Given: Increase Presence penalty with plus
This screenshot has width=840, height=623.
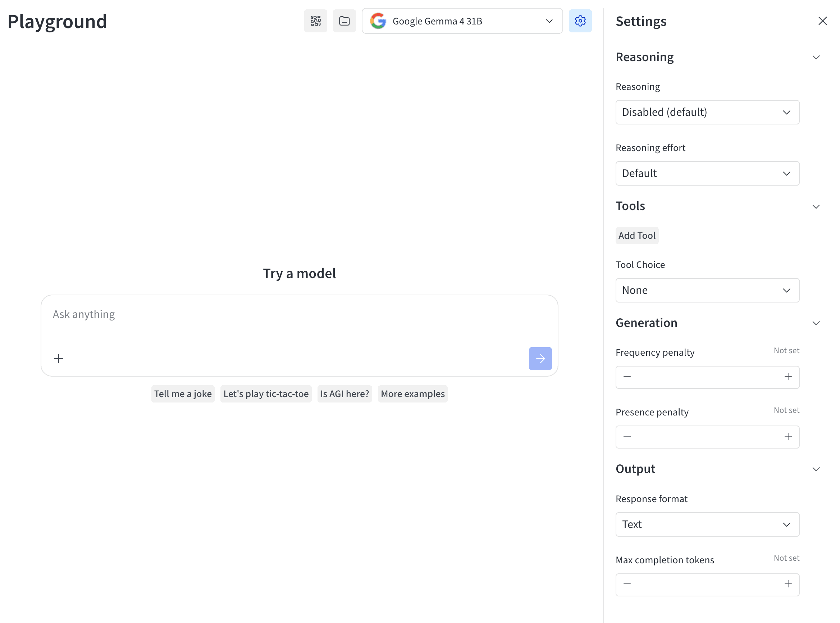Looking at the screenshot, I should coord(788,437).
